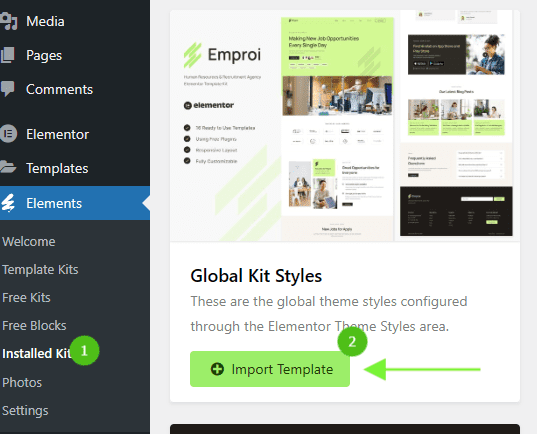Click the Media menu icon

[8, 21]
